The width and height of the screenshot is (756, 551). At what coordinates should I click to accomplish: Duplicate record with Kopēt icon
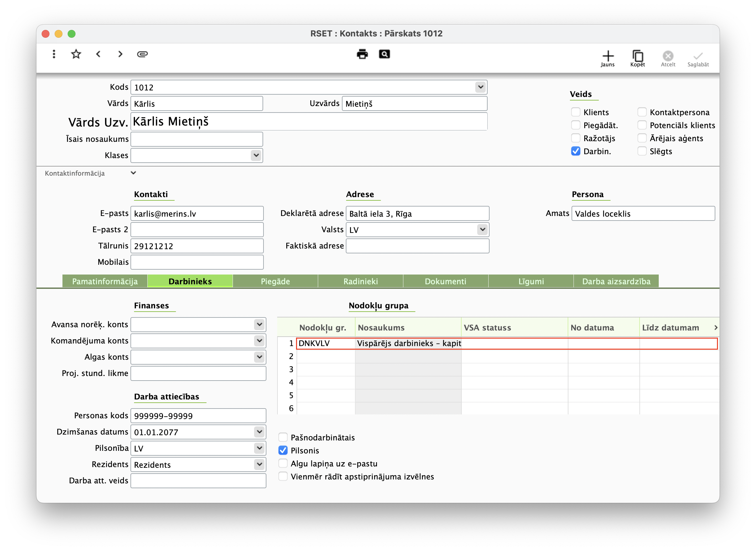tap(637, 58)
